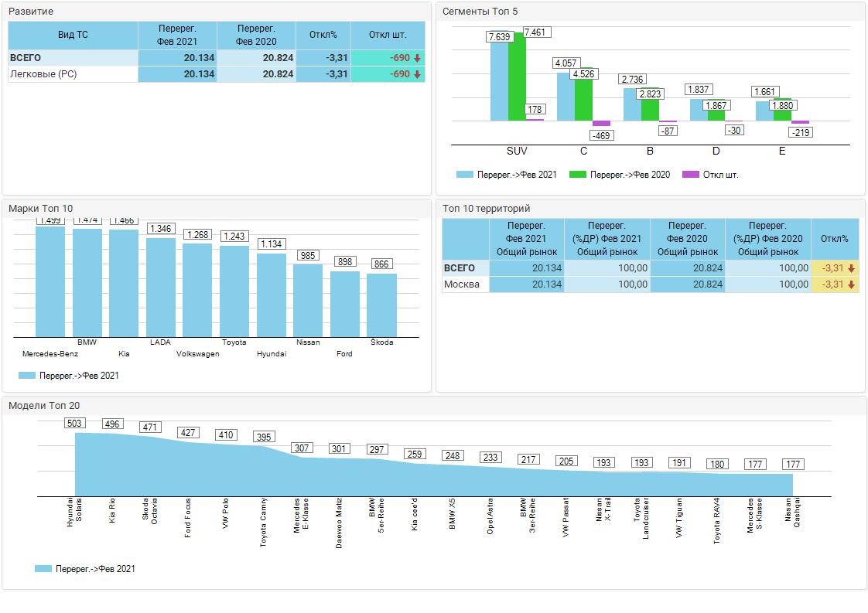The image size is (868, 613).
Task: Click red down arrow in Легковые (PC) row
Action: tap(417, 74)
